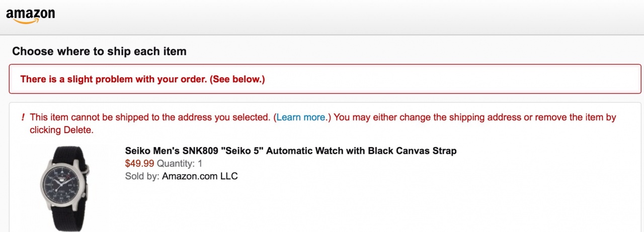644x232 pixels.
Task: Click the 'Sold by:' label
Action: pyautogui.click(x=142, y=176)
